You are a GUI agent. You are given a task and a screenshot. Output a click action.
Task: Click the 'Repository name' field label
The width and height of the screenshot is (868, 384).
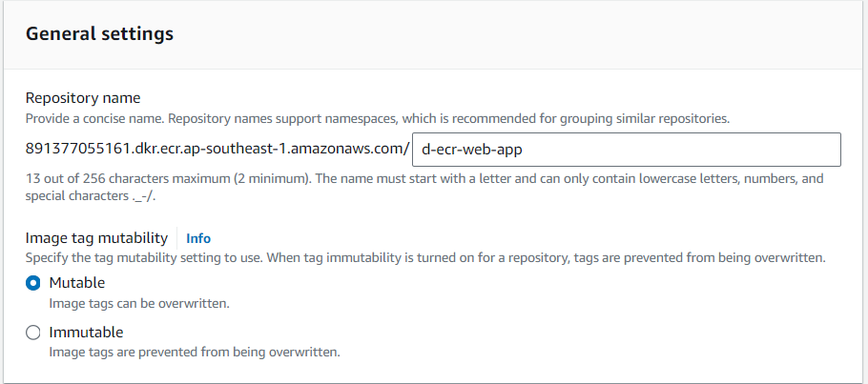[83, 98]
